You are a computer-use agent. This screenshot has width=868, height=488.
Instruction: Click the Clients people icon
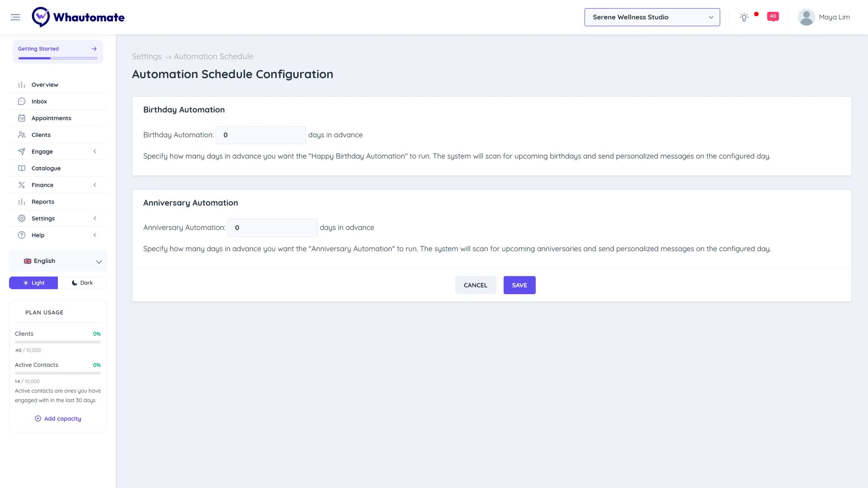coord(22,135)
